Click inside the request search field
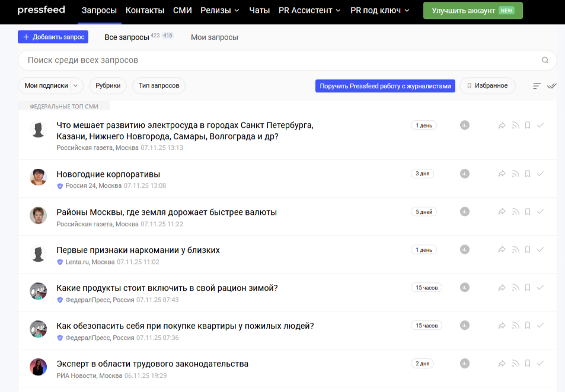Screen dimensions: 565x392 [x=237, y=60]
